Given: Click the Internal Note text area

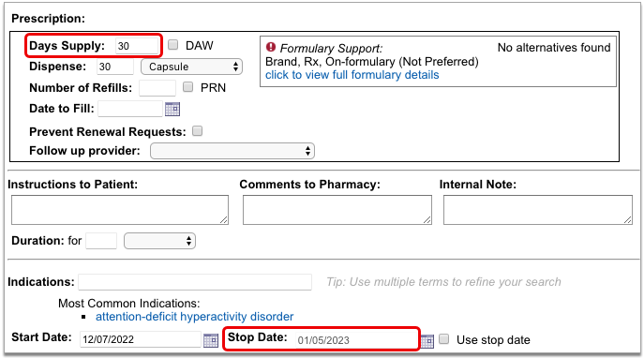Looking at the screenshot, I should point(538,210).
